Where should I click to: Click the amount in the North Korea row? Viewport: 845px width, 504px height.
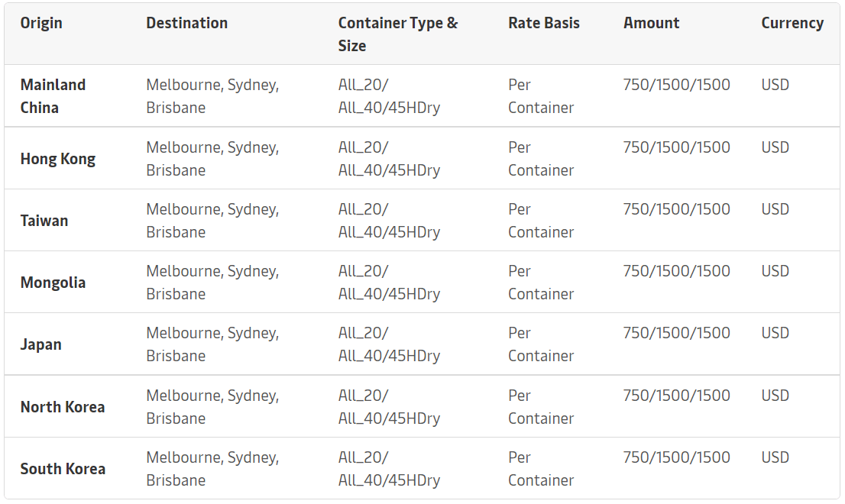click(676, 396)
